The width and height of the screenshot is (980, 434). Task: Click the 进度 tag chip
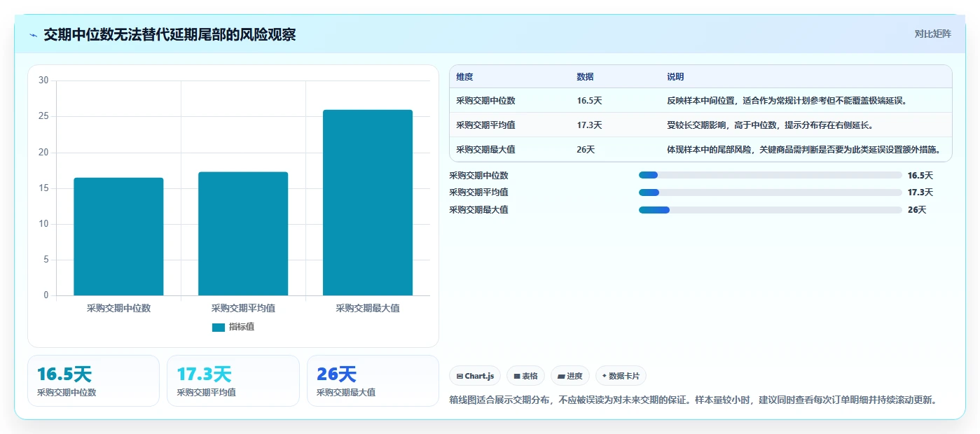[570, 376]
